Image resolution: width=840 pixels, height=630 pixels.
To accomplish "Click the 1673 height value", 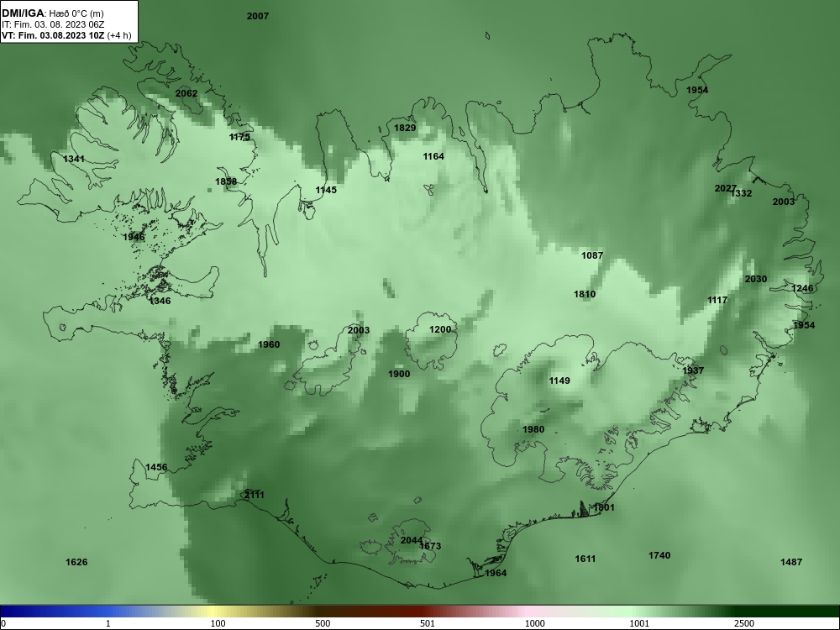I will coord(430,546).
